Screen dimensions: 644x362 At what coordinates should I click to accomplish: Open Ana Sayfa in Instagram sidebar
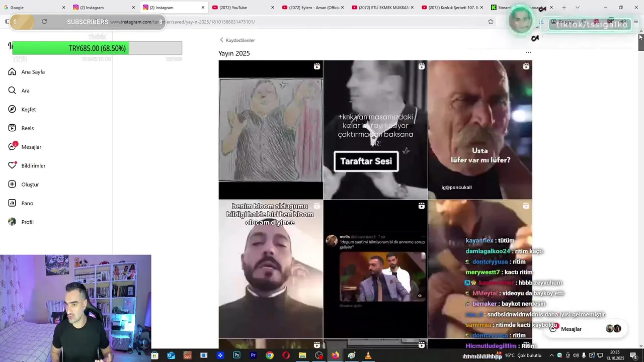click(x=27, y=72)
